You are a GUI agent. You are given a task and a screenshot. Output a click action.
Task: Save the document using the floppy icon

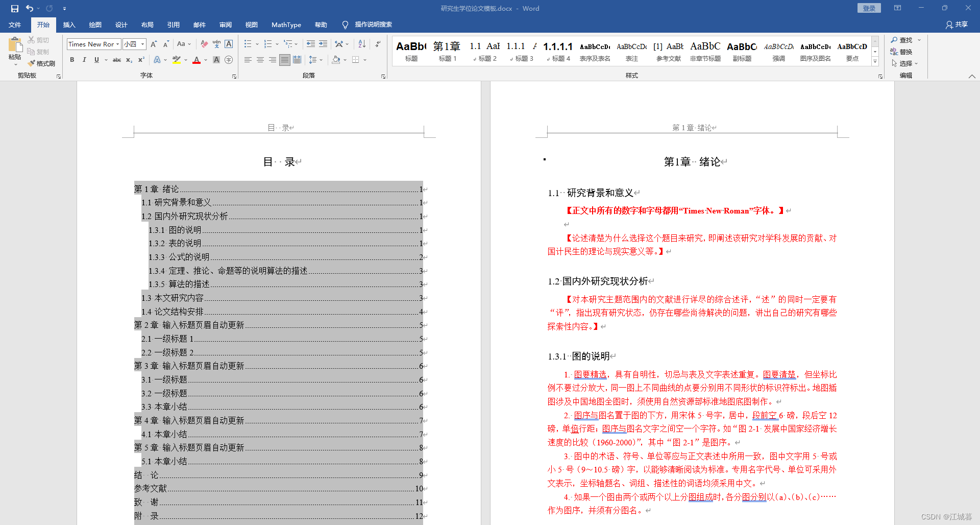[x=14, y=8]
